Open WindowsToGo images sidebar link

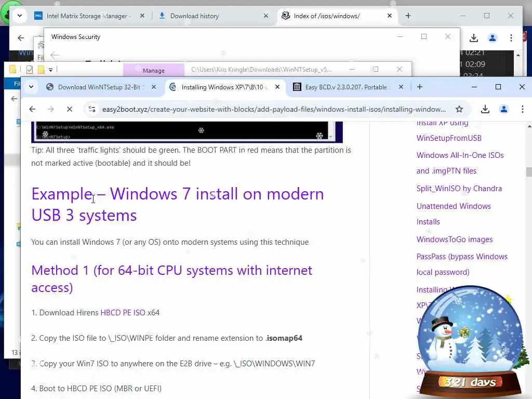454,240
